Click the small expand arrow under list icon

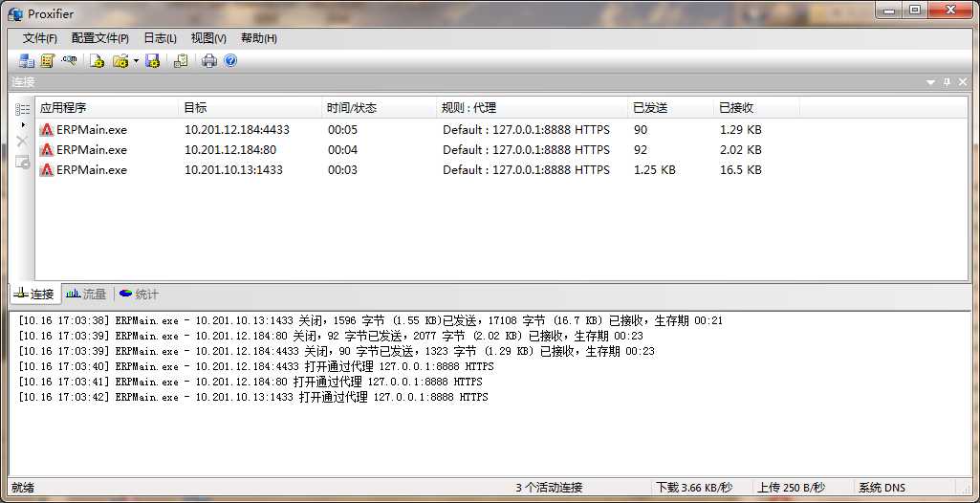[x=23, y=125]
